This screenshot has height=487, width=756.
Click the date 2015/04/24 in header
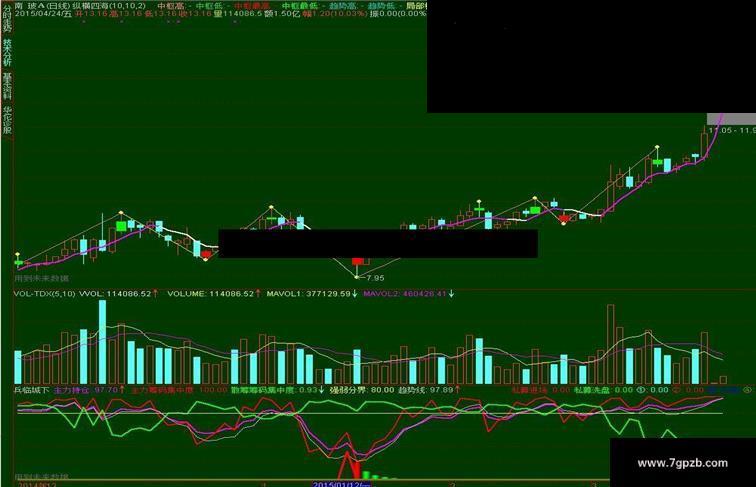(x=39, y=14)
